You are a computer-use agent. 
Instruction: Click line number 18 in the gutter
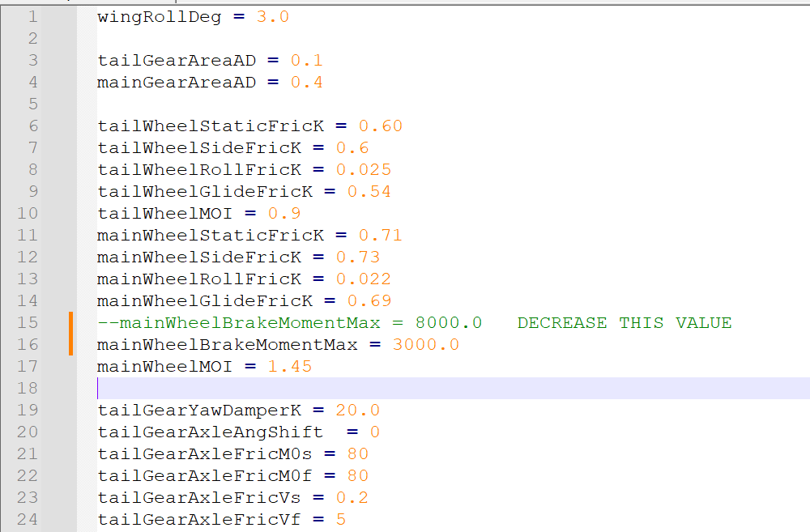pos(28,388)
